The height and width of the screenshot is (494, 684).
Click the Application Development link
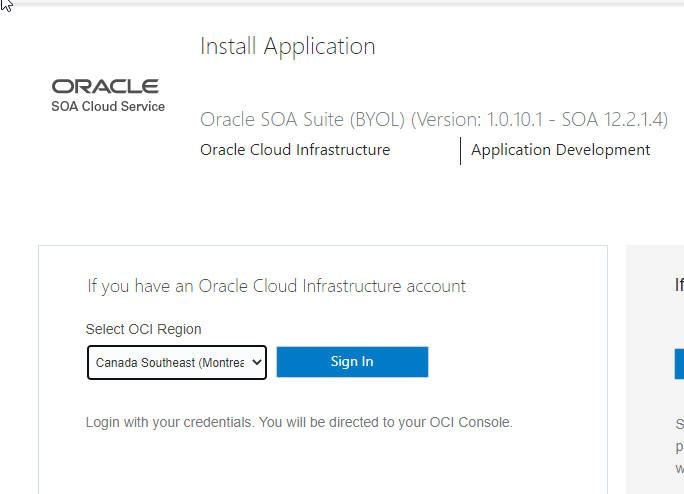click(x=561, y=150)
